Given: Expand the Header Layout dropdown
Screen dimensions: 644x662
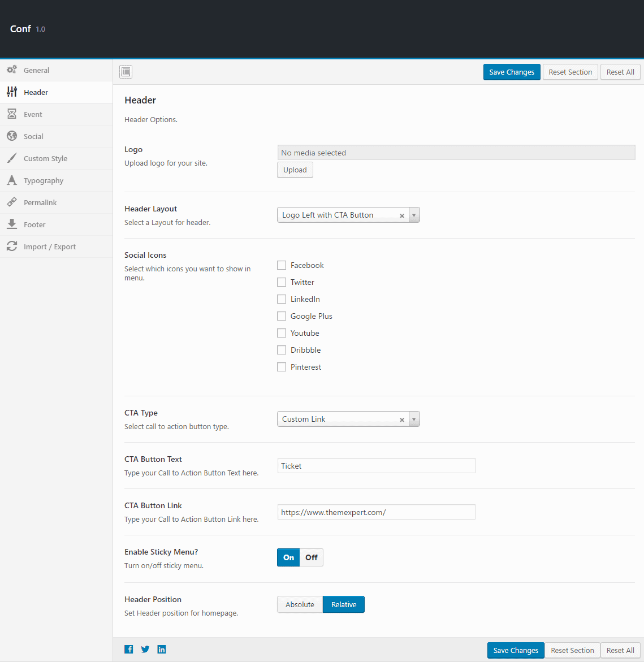Looking at the screenshot, I should 414,215.
